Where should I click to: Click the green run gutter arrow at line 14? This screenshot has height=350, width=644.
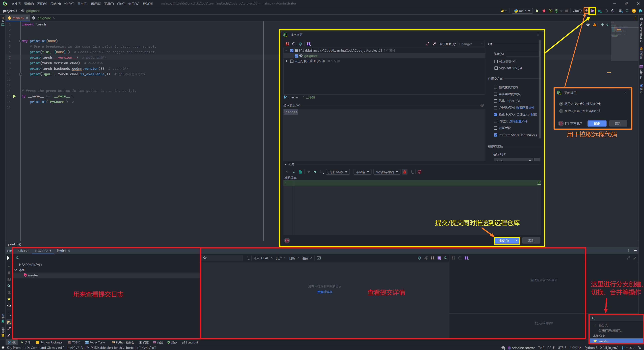[x=14, y=96]
